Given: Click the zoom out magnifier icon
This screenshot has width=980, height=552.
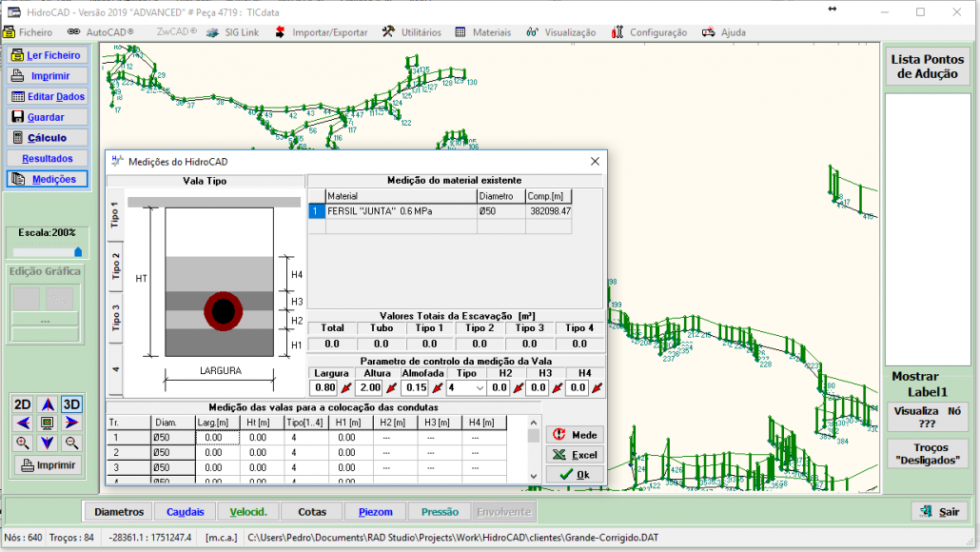Looking at the screenshot, I should point(71,443).
